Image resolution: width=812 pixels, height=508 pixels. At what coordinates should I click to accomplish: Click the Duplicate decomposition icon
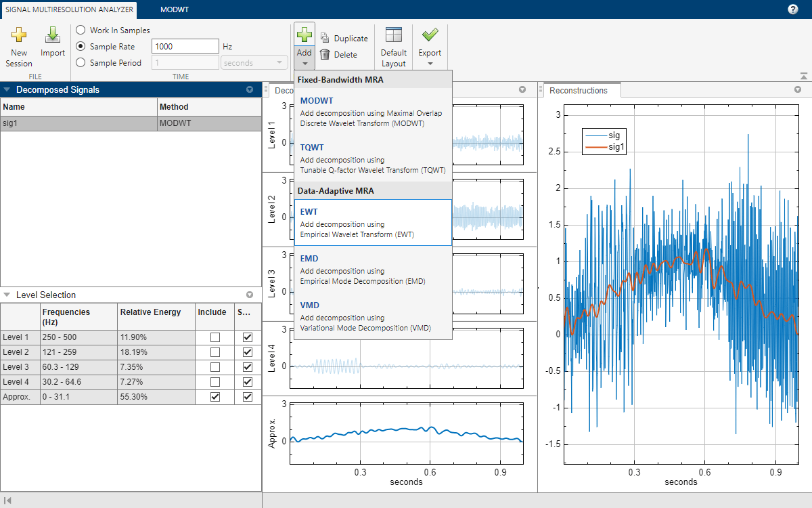tap(325, 39)
